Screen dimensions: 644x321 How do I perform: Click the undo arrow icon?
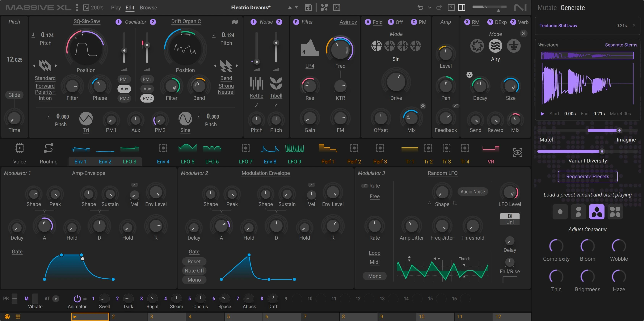click(x=420, y=7)
